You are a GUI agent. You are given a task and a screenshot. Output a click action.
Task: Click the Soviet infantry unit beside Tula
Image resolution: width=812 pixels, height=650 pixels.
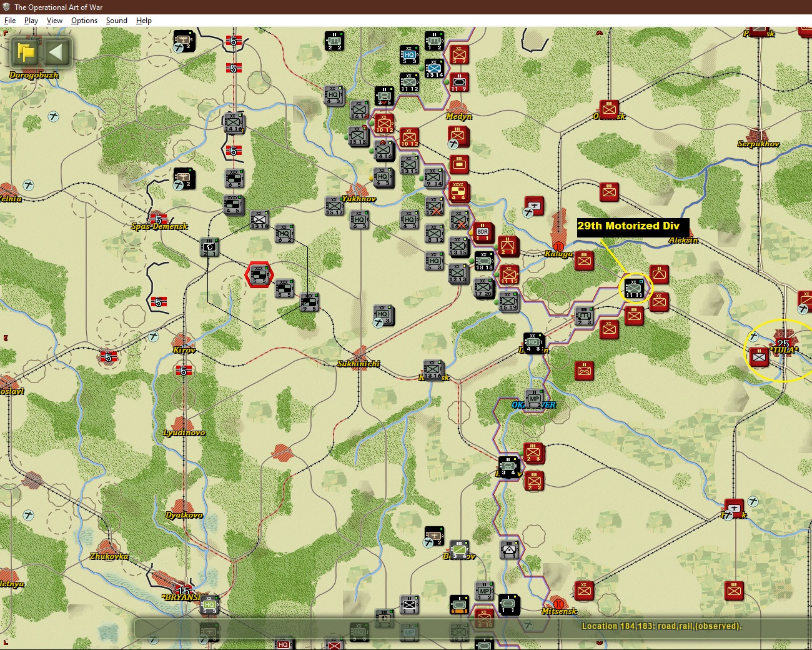[x=760, y=357]
